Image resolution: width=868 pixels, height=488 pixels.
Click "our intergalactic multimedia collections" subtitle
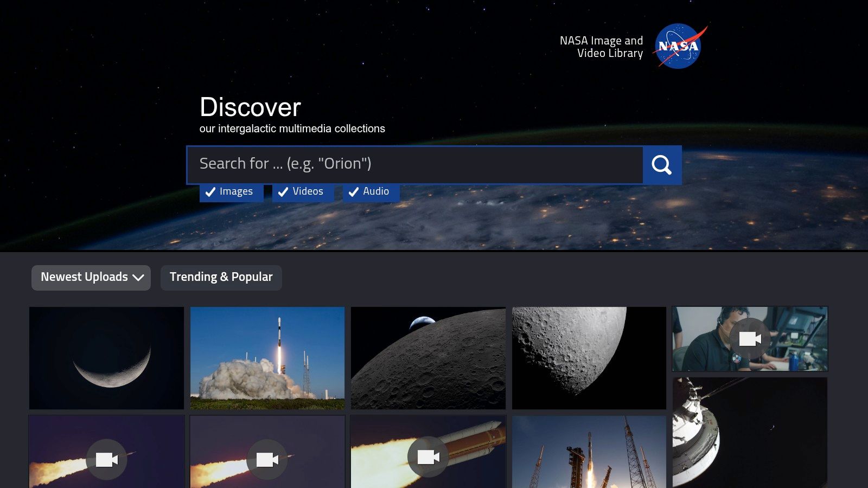pyautogui.click(x=292, y=129)
